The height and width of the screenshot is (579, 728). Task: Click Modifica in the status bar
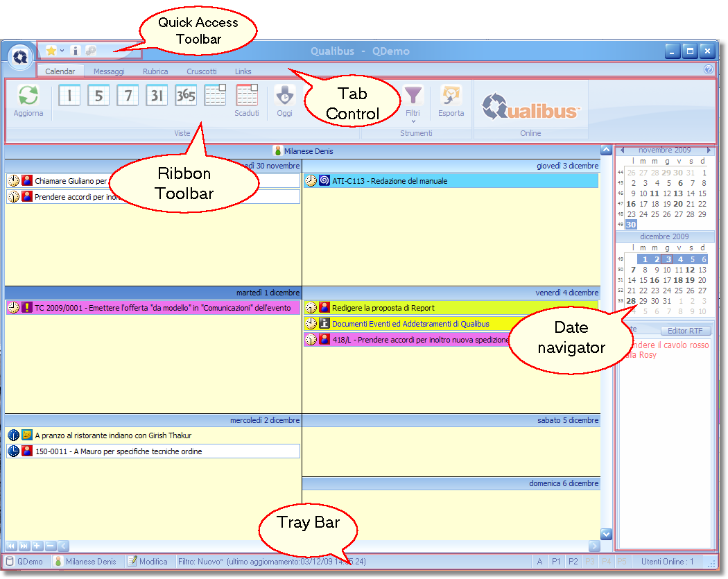pyautogui.click(x=148, y=562)
